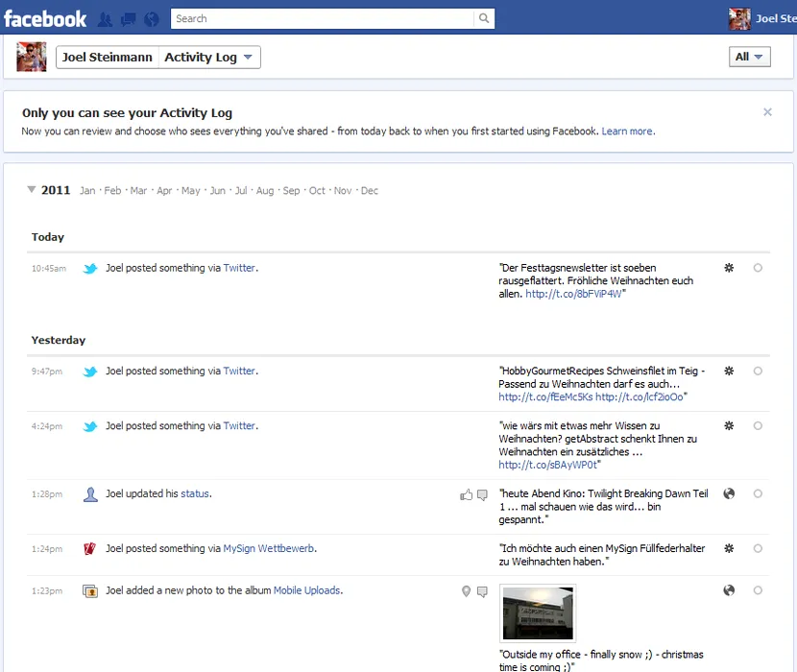Focus the Search input field
The width and height of the screenshot is (797, 672).
323,18
